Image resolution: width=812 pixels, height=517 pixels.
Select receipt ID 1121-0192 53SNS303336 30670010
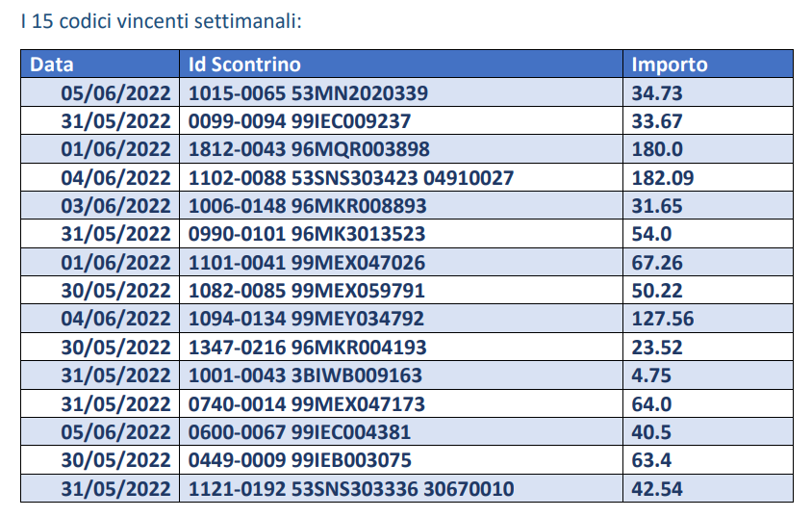(x=351, y=489)
